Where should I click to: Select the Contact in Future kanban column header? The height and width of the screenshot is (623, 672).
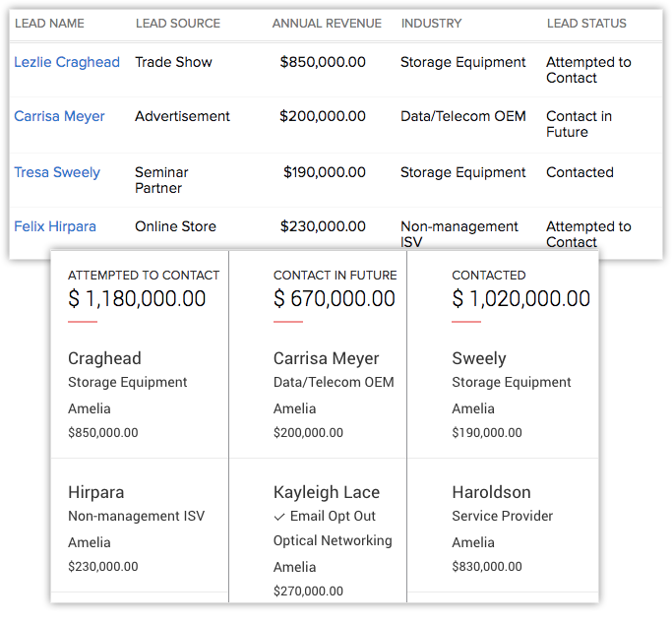pyautogui.click(x=335, y=276)
